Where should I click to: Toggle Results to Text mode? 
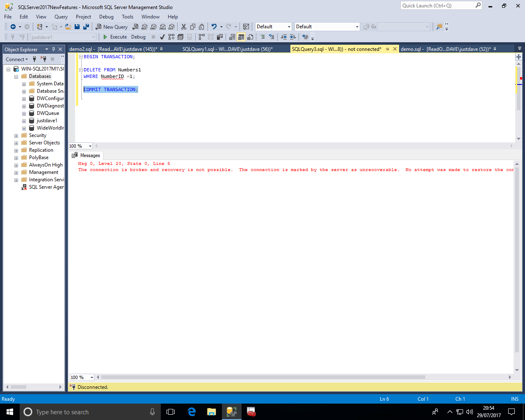pyautogui.click(x=232, y=37)
